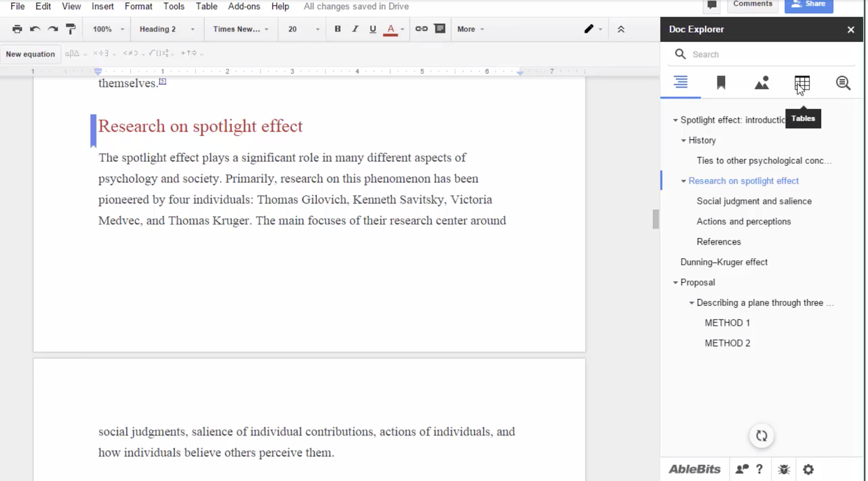Open the Heading 2 style dropdown

click(167, 29)
